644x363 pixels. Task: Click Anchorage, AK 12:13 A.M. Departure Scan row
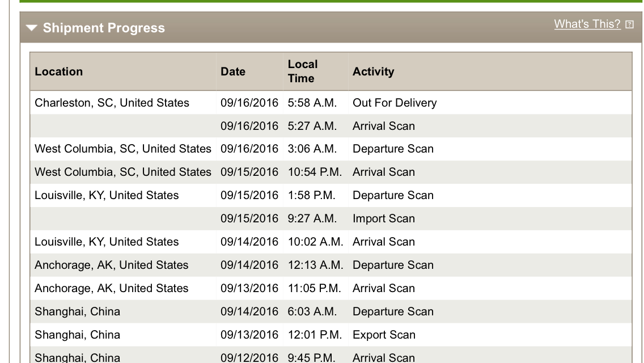(x=331, y=265)
